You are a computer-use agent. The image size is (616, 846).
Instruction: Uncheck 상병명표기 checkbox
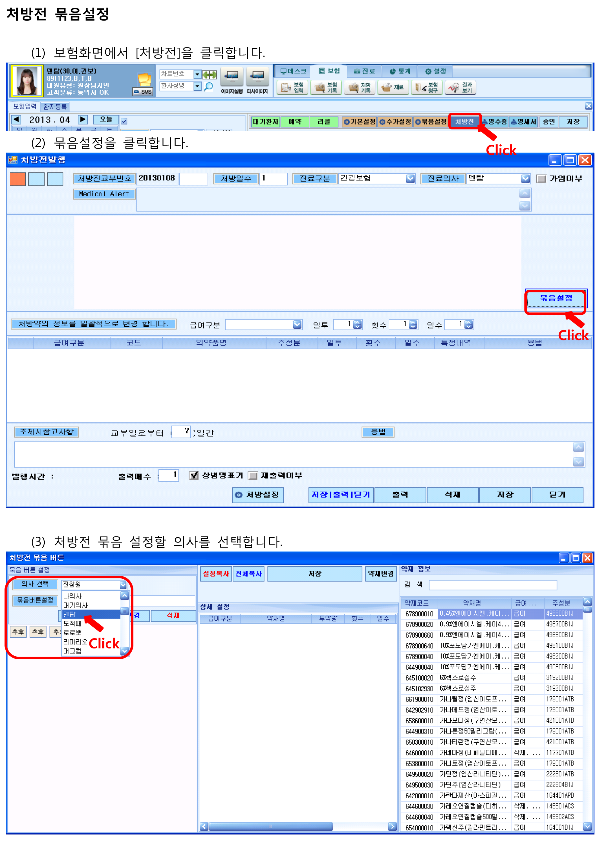point(193,475)
